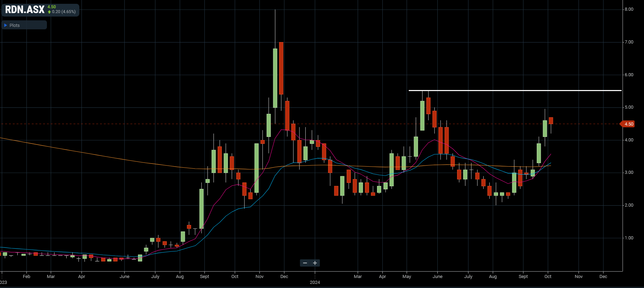The height and width of the screenshot is (288, 644).
Task: Select the 4.50 current price marker on the price axis
Action: coord(627,124)
